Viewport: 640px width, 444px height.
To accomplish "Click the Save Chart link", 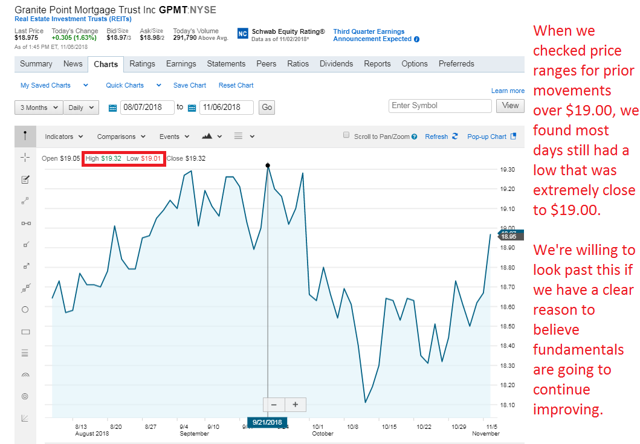I will click(189, 85).
